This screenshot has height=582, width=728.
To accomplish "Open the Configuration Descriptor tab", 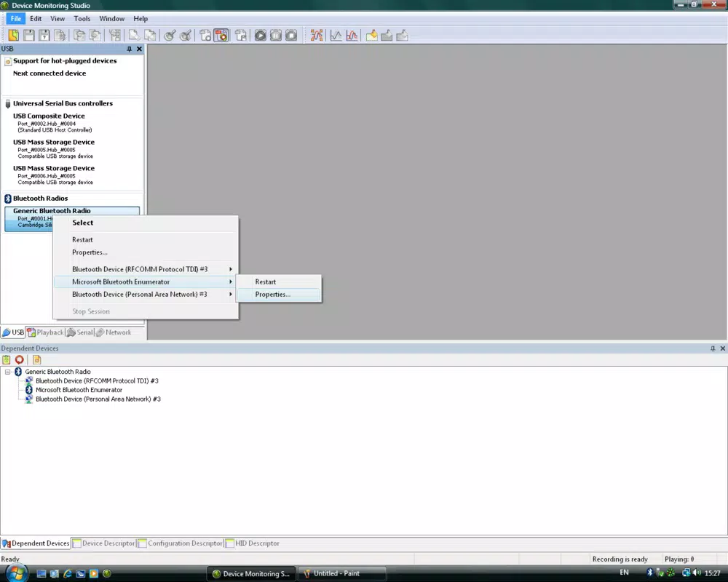I will (x=181, y=543).
